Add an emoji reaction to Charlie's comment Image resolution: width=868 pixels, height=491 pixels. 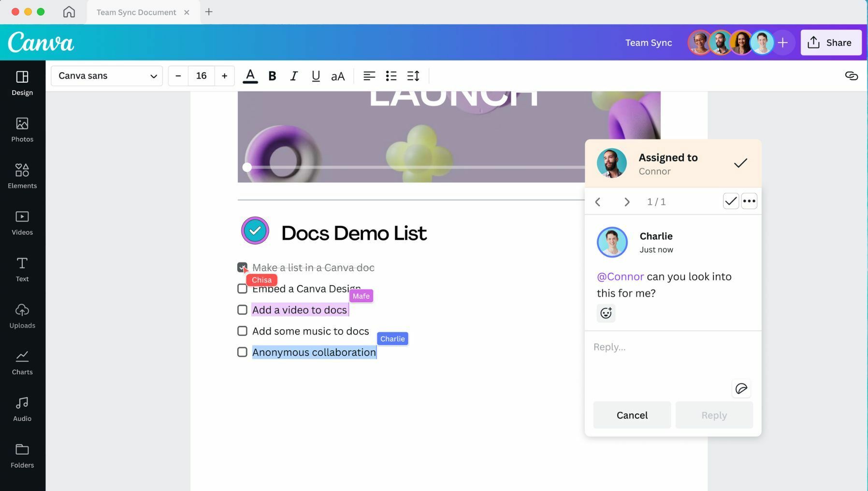pyautogui.click(x=606, y=313)
